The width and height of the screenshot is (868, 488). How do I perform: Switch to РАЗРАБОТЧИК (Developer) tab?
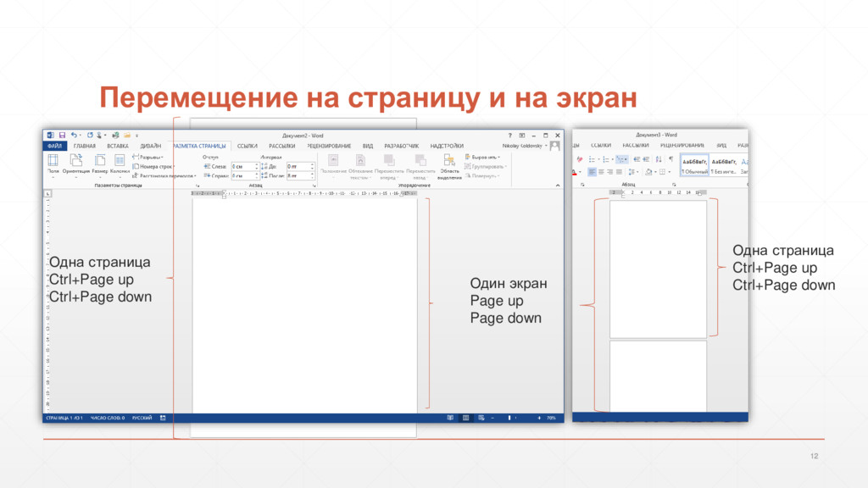(x=401, y=146)
